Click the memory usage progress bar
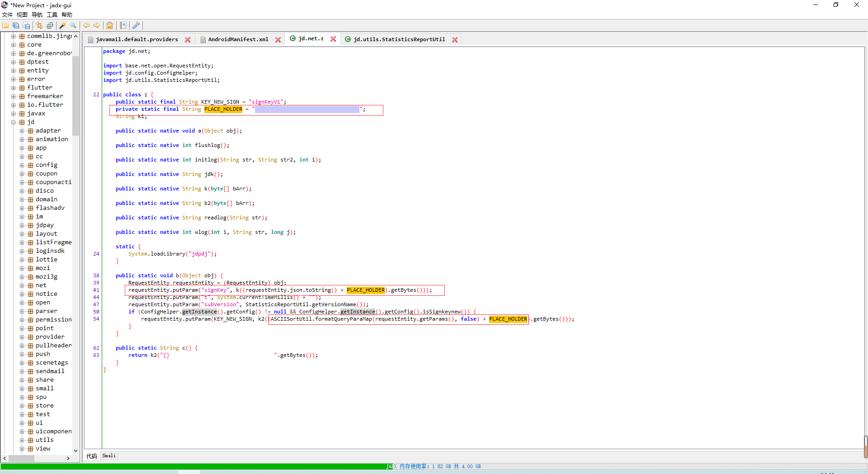The image size is (868, 474). pos(434,466)
